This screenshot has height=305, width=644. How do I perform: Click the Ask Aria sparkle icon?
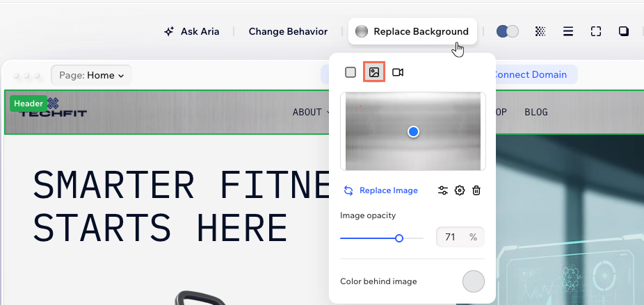coord(169,31)
